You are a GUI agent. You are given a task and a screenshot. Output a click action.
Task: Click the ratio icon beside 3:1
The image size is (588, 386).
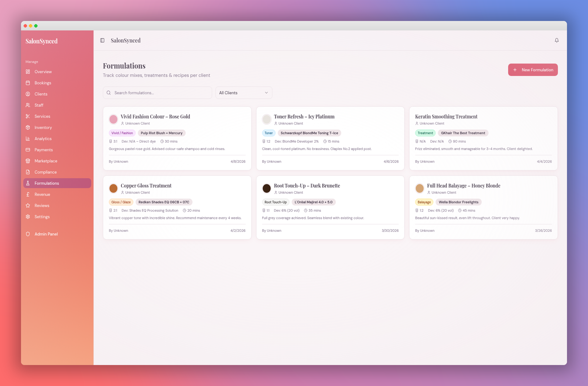[111, 141]
